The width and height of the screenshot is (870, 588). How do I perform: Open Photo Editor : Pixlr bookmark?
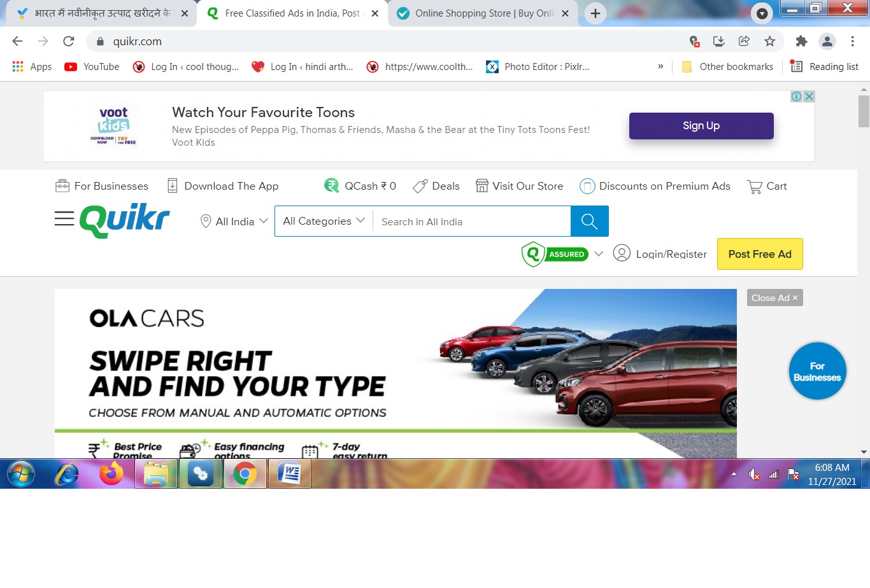(538, 67)
